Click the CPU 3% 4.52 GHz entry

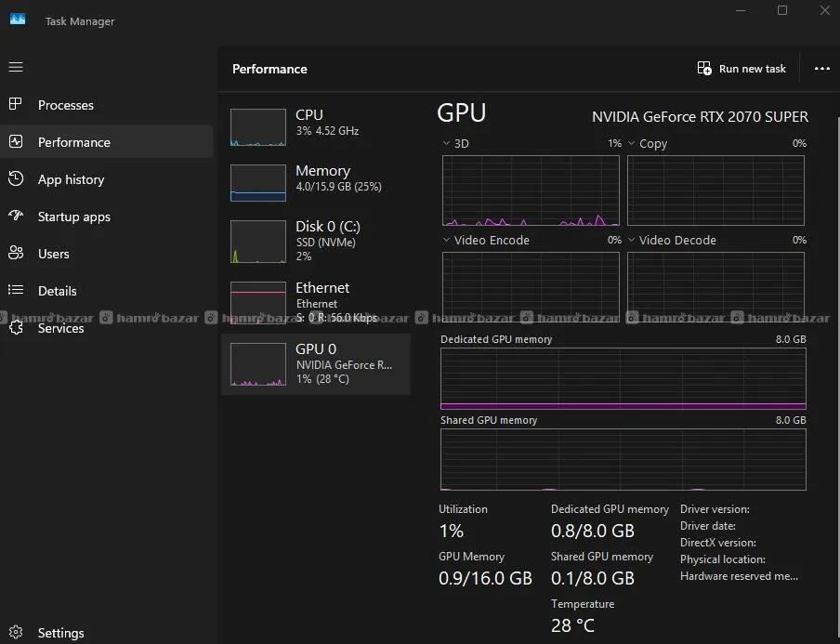point(316,127)
